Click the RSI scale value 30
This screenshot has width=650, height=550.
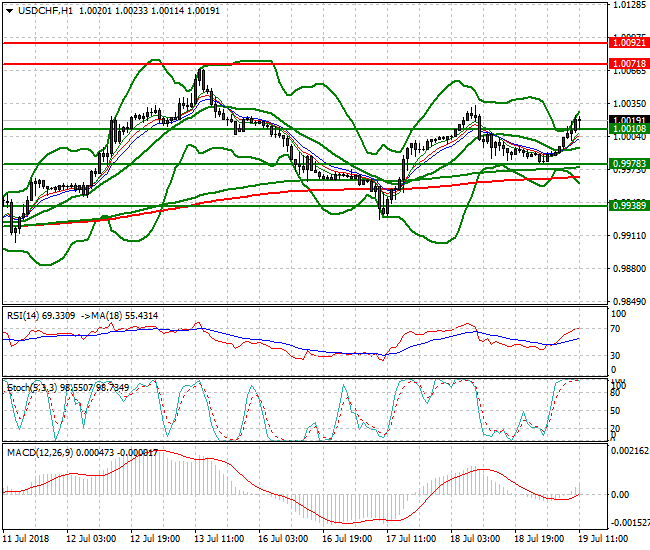pyautogui.click(x=616, y=356)
